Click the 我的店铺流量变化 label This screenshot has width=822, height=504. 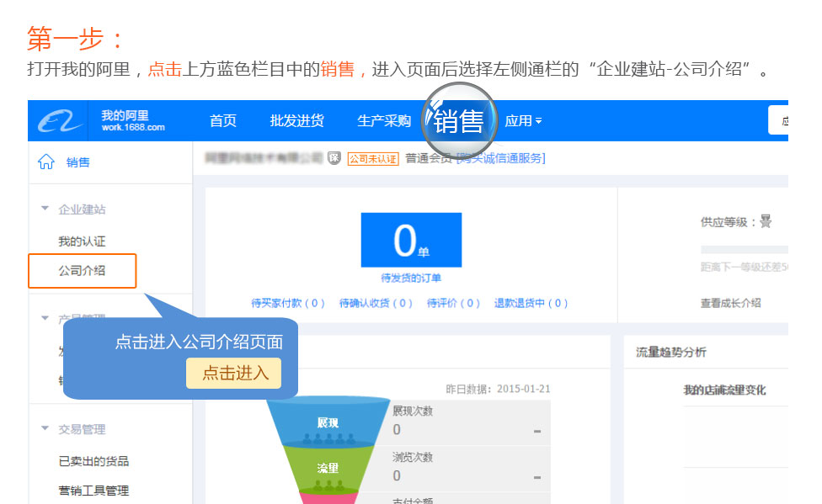(x=724, y=390)
